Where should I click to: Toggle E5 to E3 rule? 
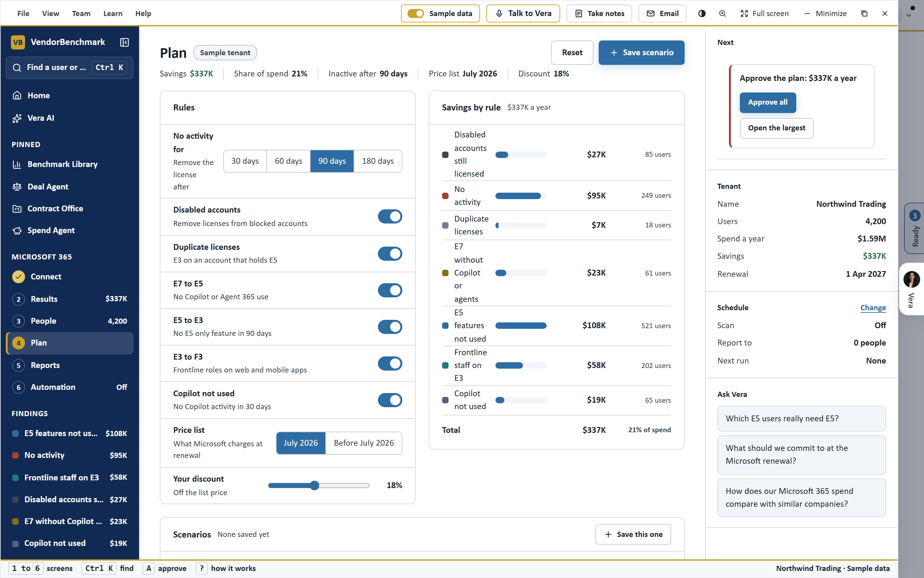pos(390,327)
